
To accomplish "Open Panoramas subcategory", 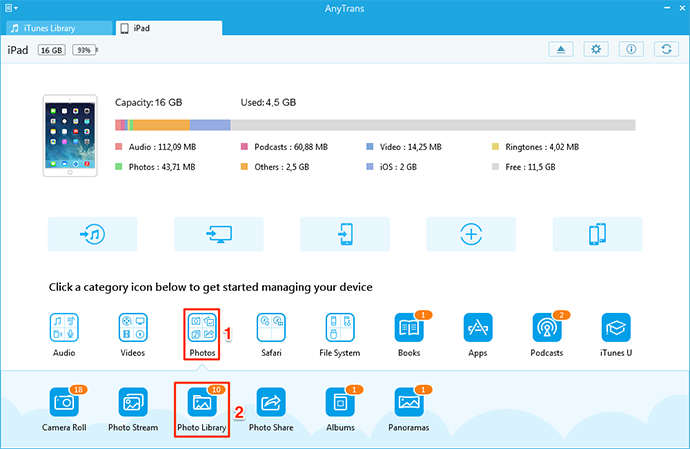I will tap(409, 402).
